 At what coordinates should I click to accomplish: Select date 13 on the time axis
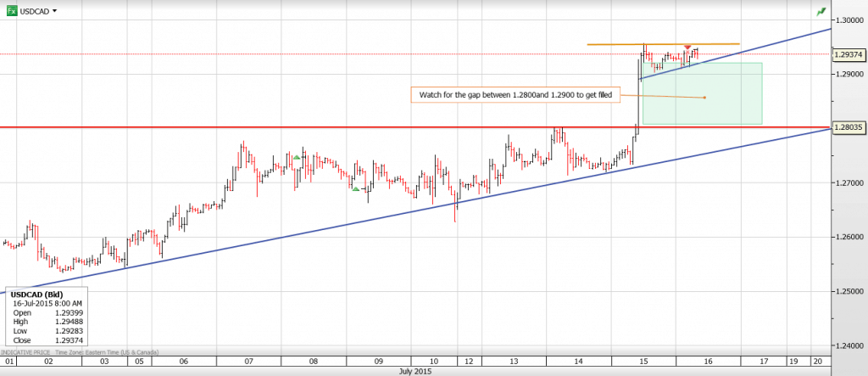[x=512, y=361]
